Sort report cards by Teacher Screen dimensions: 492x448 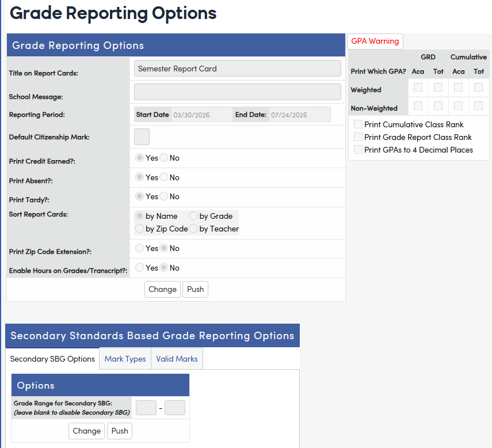[193, 229]
